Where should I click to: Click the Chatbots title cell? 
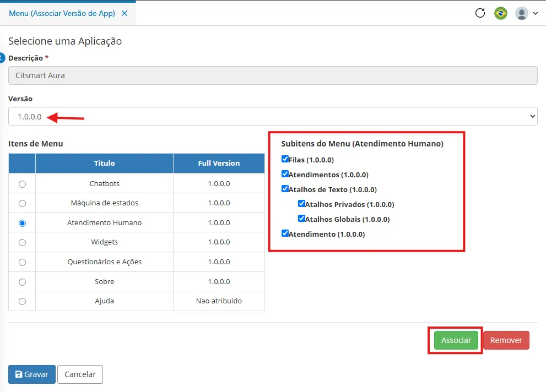[x=104, y=183]
